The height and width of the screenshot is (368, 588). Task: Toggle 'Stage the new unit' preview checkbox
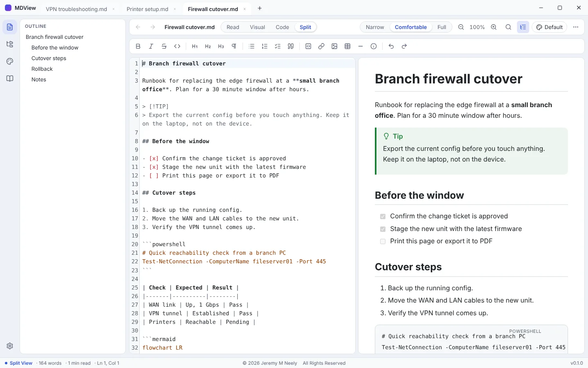[383, 229]
